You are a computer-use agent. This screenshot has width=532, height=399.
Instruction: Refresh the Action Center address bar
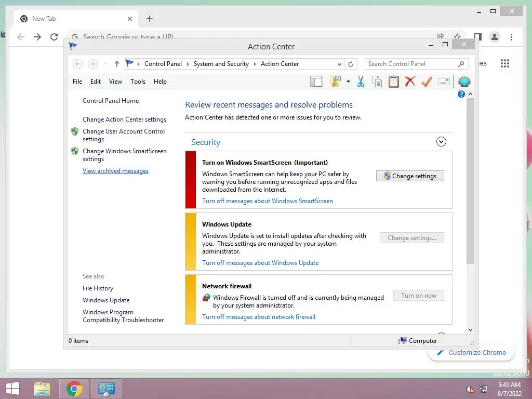pos(351,64)
